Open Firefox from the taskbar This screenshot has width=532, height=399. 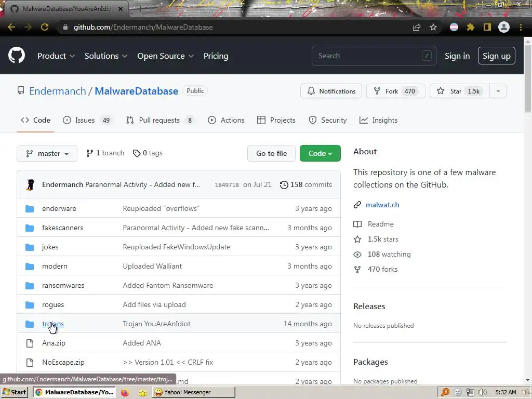[x=125, y=393]
